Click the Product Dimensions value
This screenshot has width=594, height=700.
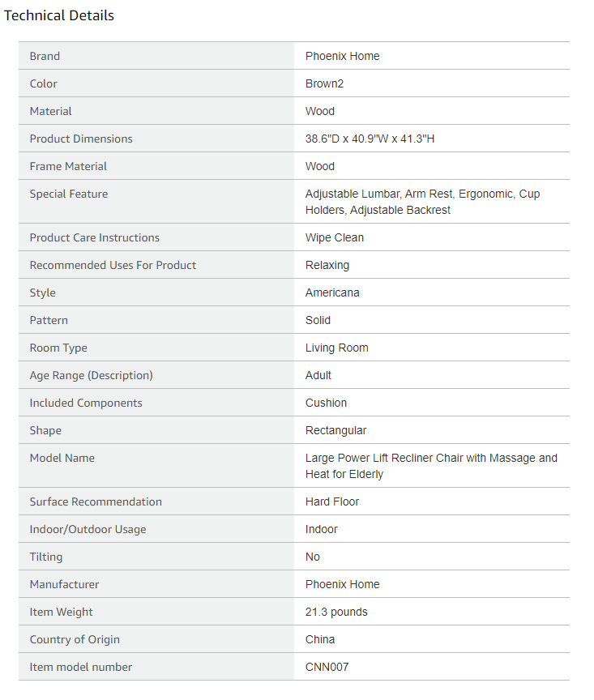(x=370, y=139)
